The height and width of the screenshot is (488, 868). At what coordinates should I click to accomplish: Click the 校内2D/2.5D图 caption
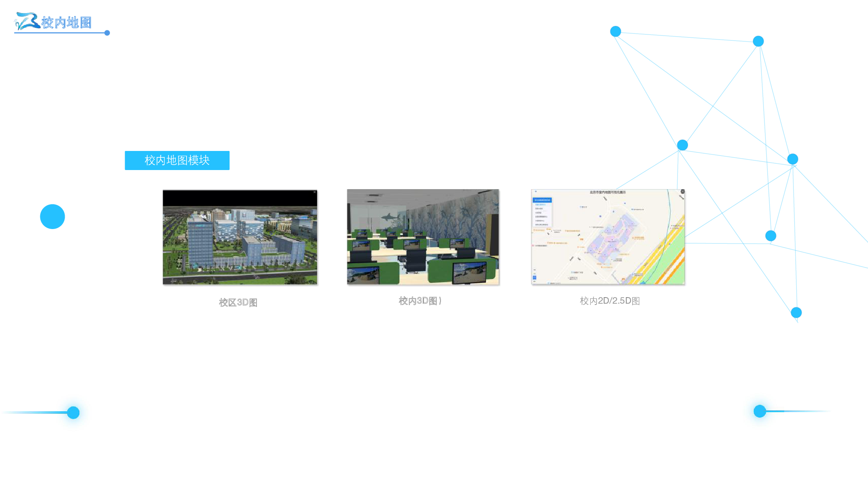click(x=610, y=301)
